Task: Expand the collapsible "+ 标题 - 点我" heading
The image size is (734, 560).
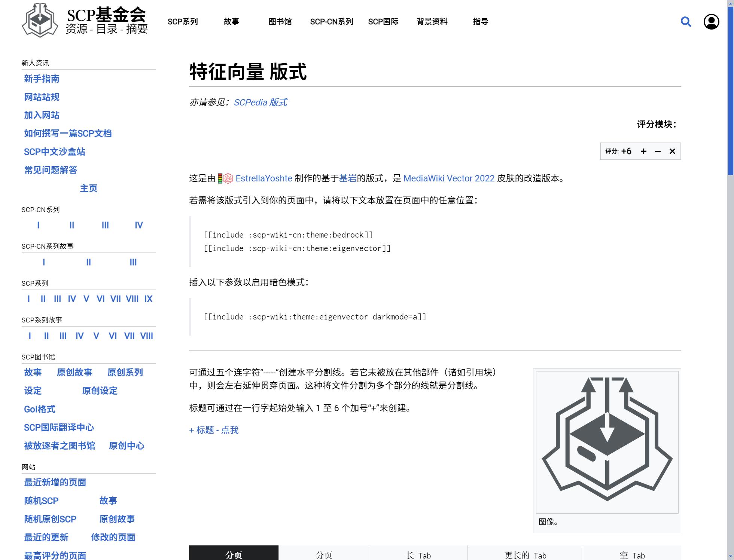Action: (214, 430)
